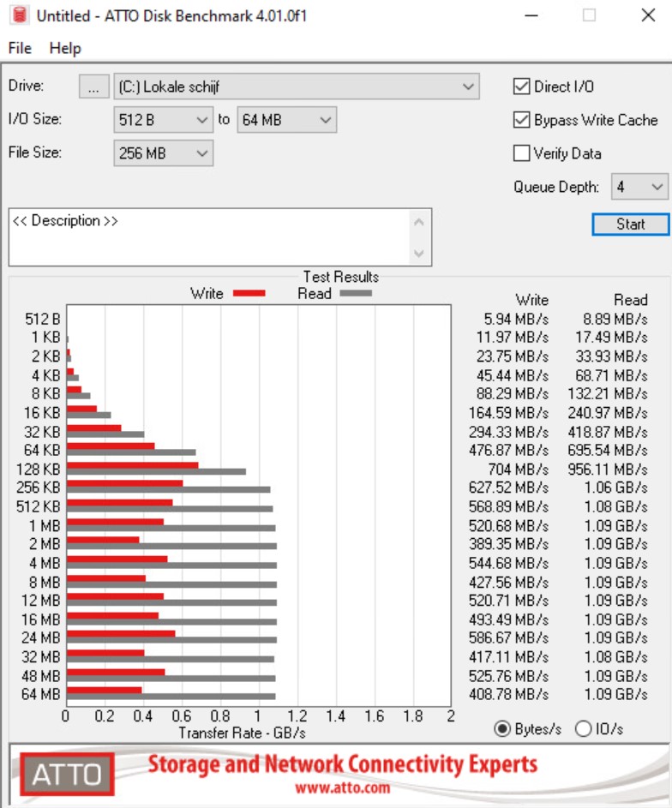This screenshot has height=808, width=672.
Task: Click the description scrollbar down arrow
Action: pos(419,253)
